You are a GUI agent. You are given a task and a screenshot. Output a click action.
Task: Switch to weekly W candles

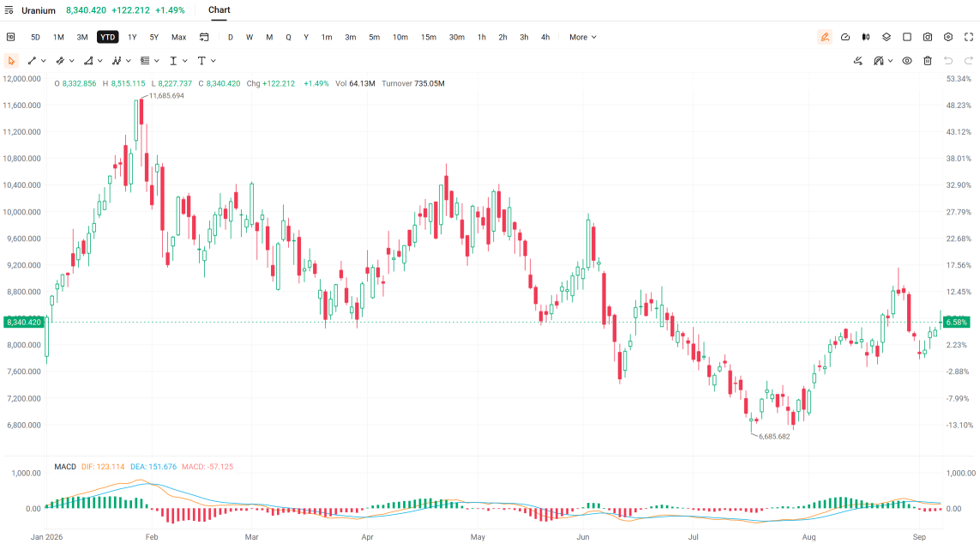point(250,37)
